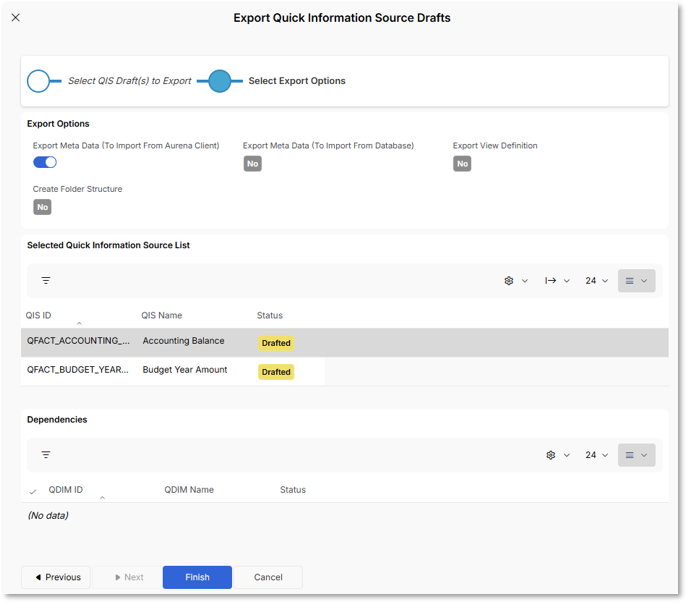Image resolution: width=687 pixels, height=603 pixels.
Task: Cancel the export dialog
Action: click(269, 578)
